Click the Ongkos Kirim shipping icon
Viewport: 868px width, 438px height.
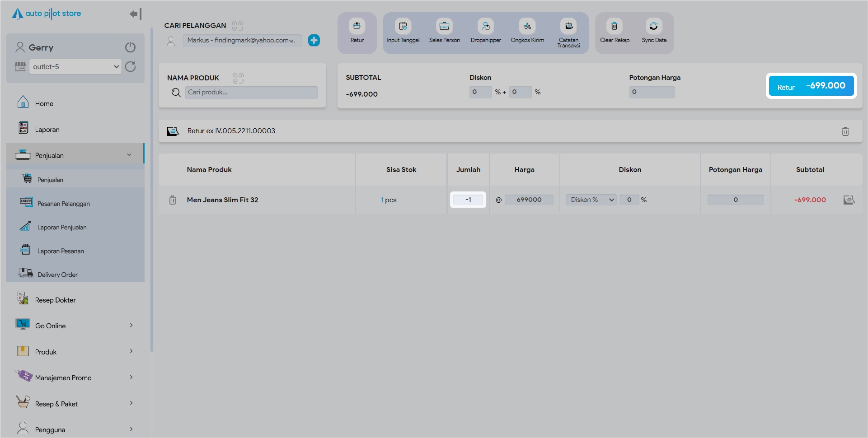click(527, 26)
